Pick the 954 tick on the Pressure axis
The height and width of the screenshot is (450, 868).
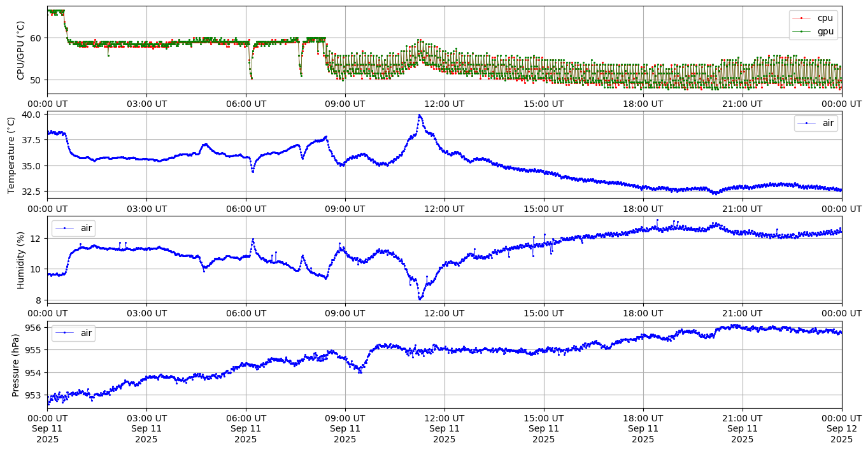pos(32,373)
